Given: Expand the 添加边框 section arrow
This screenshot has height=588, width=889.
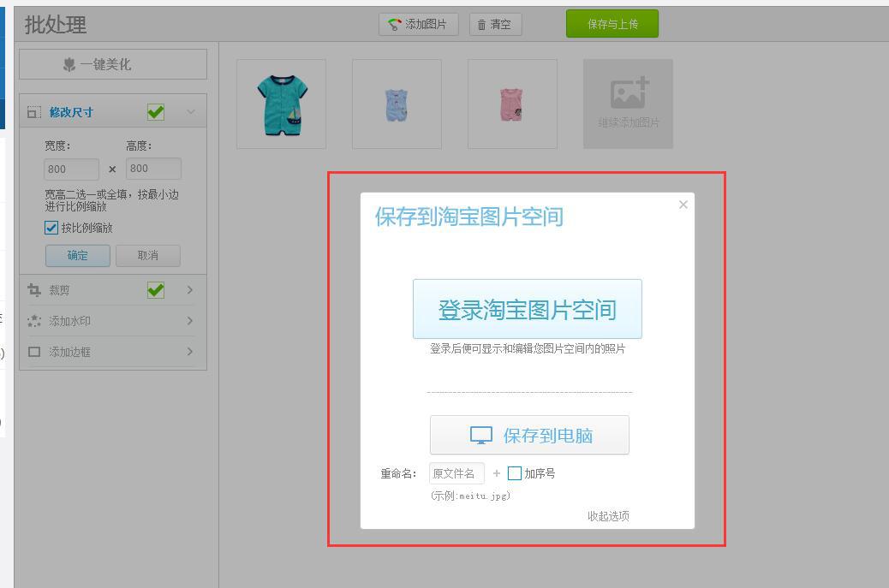Looking at the screenshot, I should point(190,352).
